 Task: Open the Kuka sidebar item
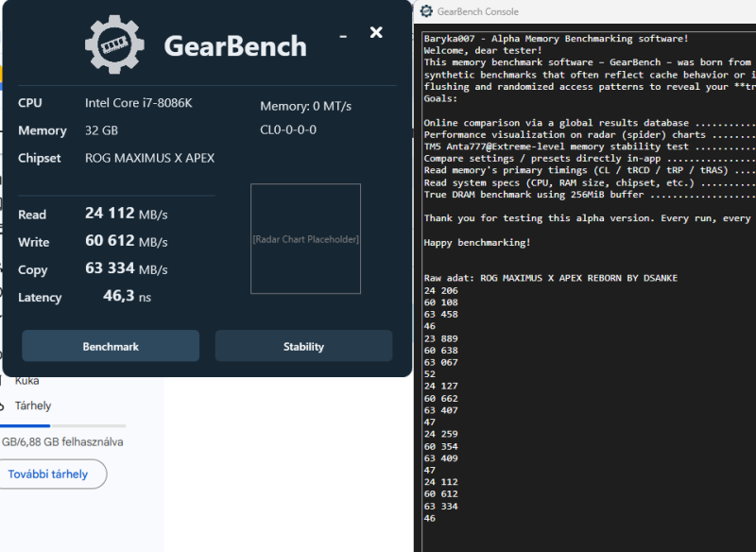(x=26, y=381)
